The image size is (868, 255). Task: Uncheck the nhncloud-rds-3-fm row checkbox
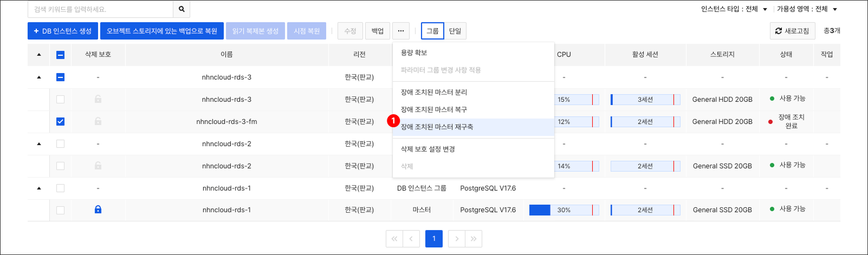(x=60, y=121)
